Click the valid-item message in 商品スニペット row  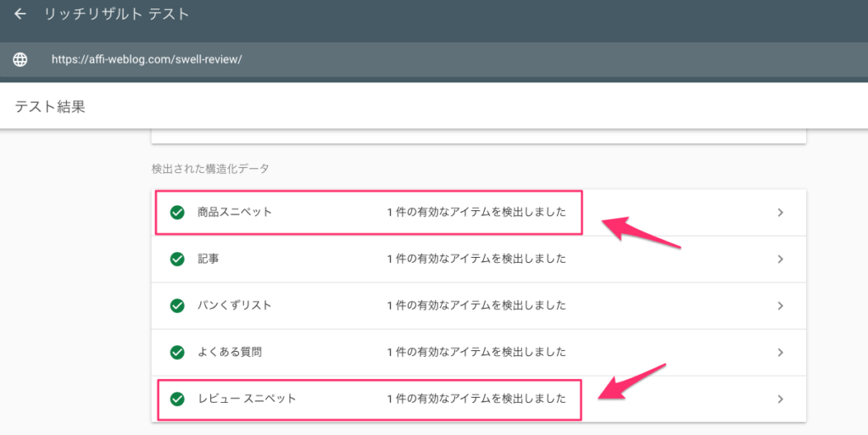[x=476, y=212]
